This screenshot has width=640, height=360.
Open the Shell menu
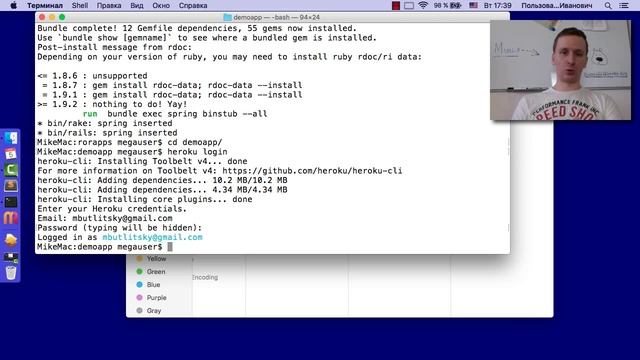[x=80, y=6]
